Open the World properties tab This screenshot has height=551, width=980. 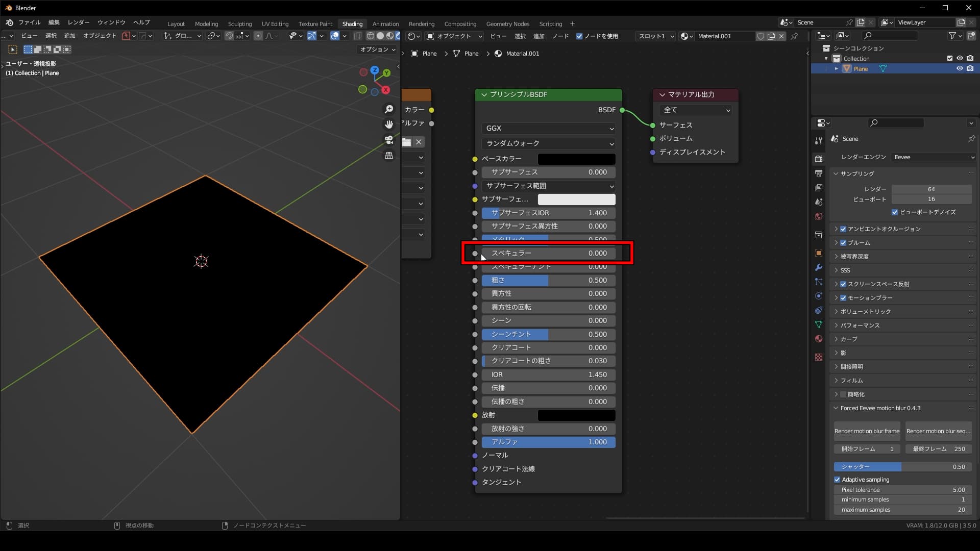coord(818,216)
